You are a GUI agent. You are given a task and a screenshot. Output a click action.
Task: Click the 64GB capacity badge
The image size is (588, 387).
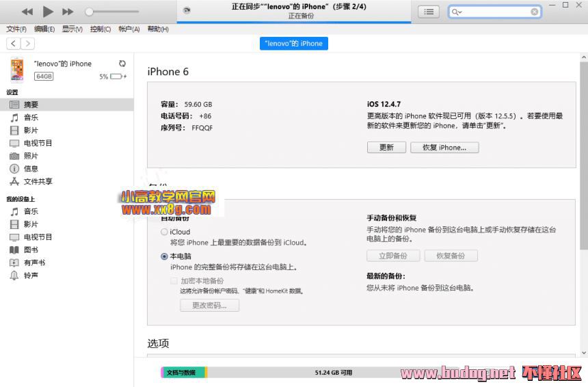pos(44,77)
